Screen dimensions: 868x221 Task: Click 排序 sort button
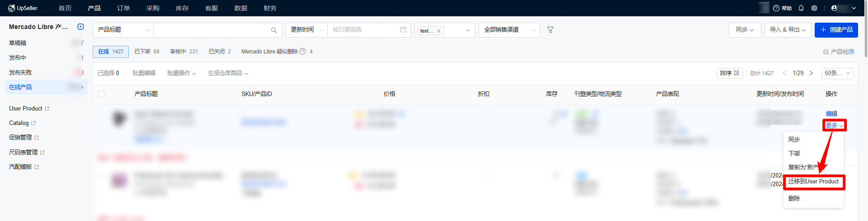coord(730,73)
